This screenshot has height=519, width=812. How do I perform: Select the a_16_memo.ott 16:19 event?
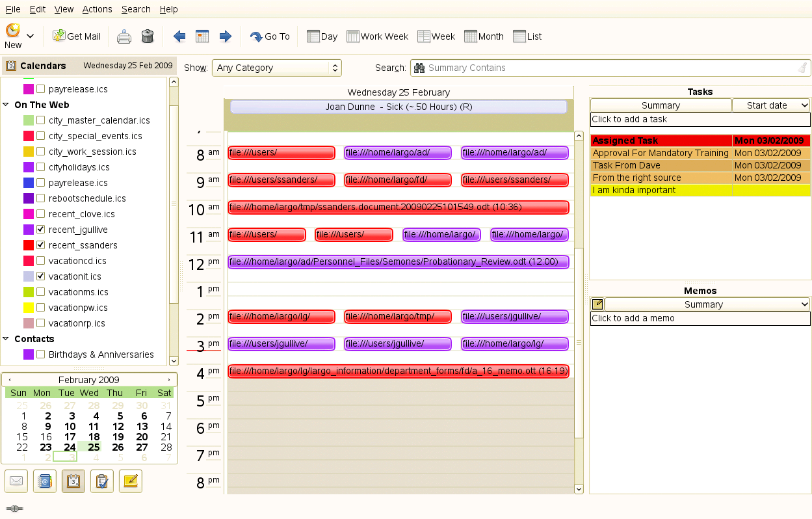399,371
